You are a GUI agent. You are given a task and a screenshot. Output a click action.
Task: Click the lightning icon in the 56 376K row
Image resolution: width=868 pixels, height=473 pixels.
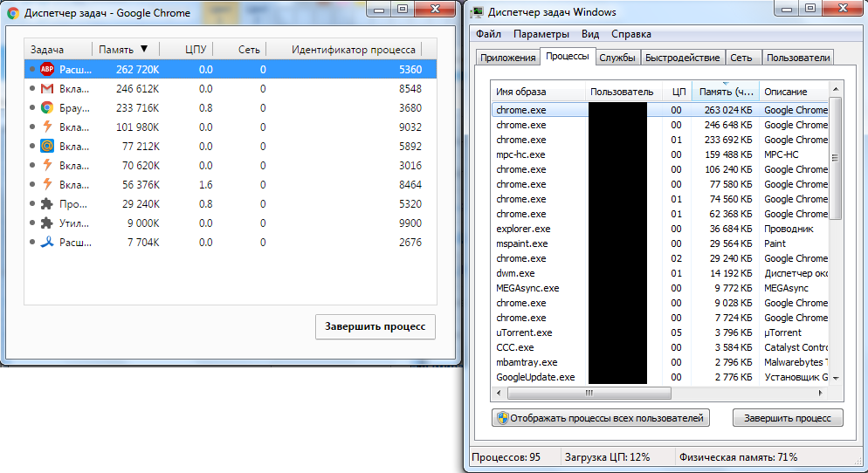pos(47,184)
